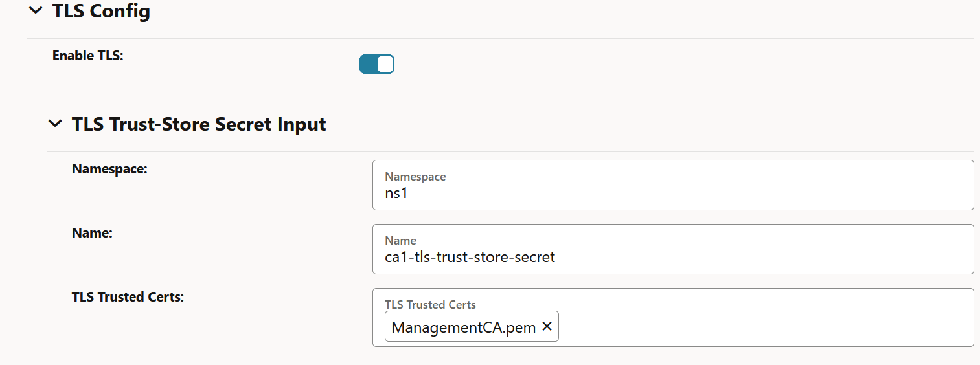Disable the Enable TLS toggle switch
The width and height of the screenshot is (980, 365).
(x=377, y=64)
